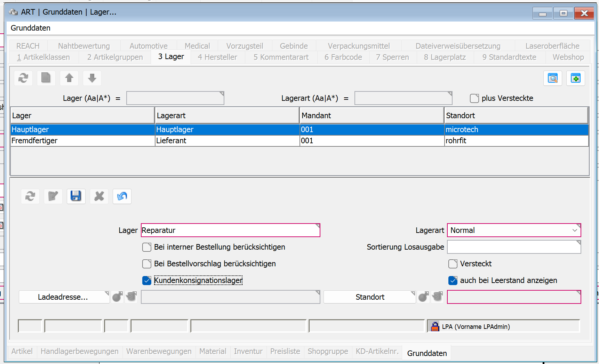Select the Fremdfertiger row in the table
The width and height of the screenshot is (599, 364).
point(82,140)
